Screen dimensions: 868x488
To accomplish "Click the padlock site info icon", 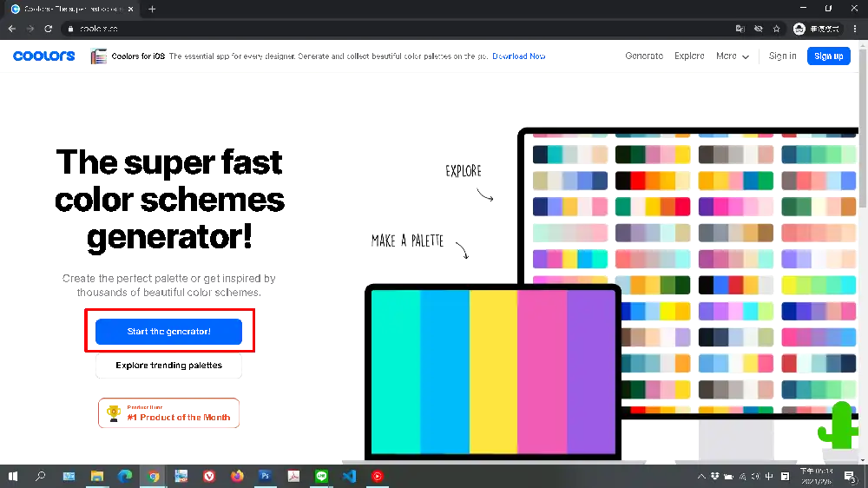I will click(x=70, y=29).
